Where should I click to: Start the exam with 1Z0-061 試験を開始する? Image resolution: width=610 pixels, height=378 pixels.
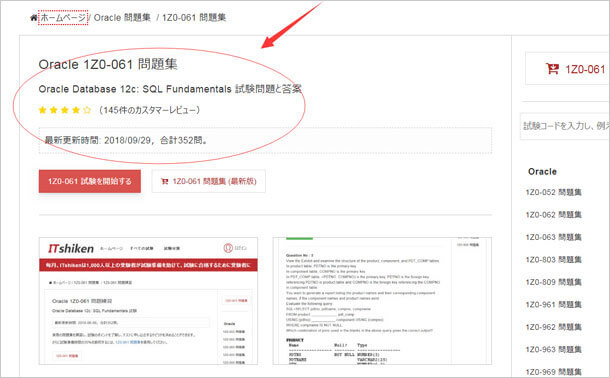coord(90,181)
